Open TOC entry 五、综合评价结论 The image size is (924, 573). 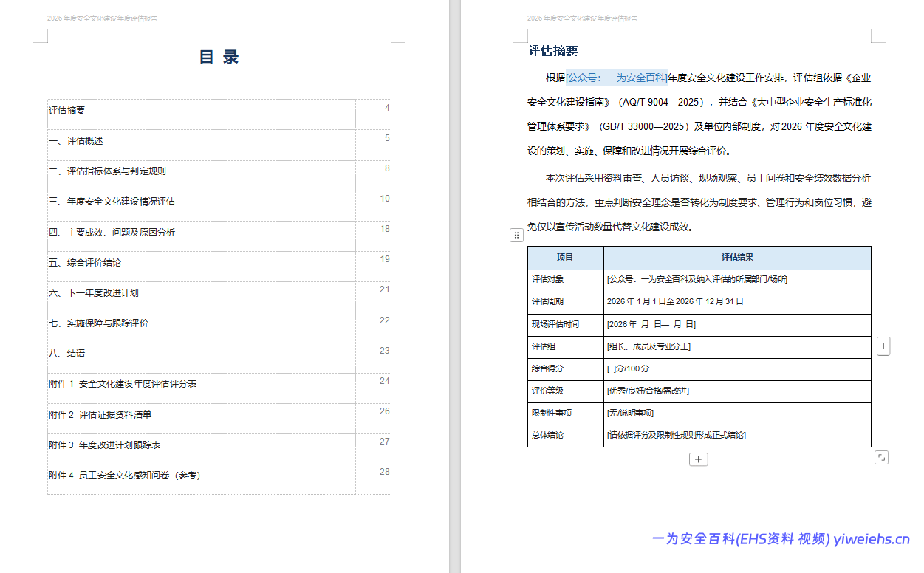85,263
